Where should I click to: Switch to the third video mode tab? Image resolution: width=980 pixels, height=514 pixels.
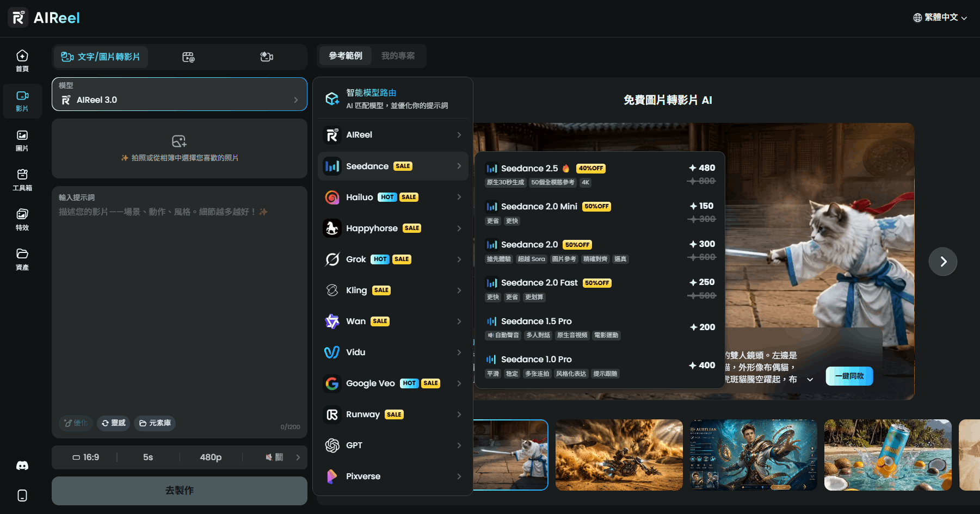coord(267,57)
